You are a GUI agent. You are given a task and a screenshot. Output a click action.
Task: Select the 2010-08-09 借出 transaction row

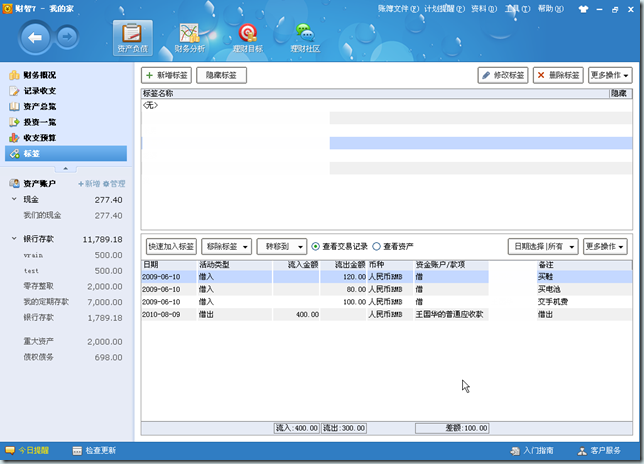[x=386, y=314]
